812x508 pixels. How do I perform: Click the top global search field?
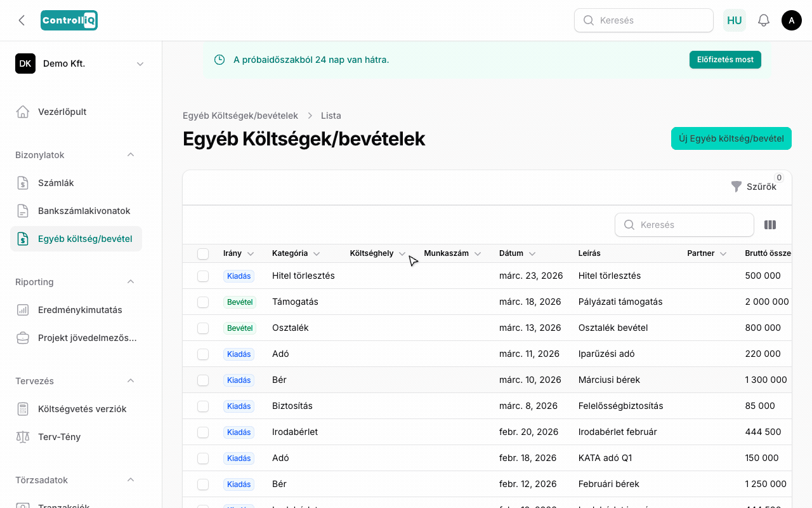644,20
